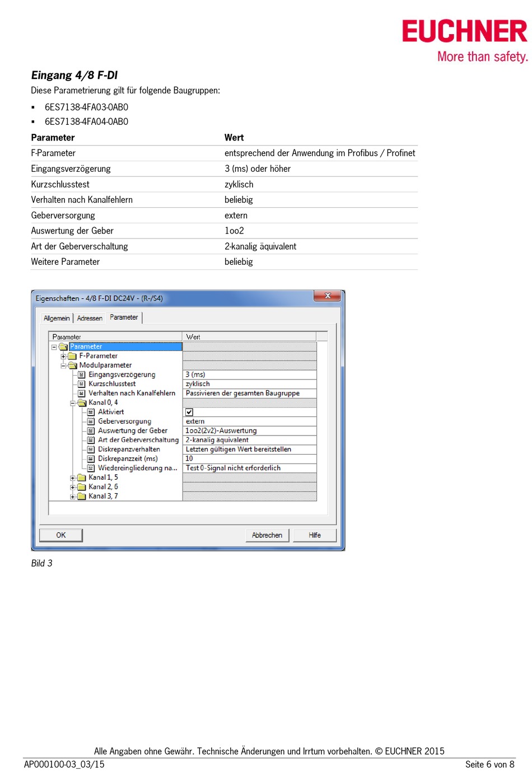Click the Diskrepanzzeit (ms) sheet icon
This screenshot has width=532, height=772.
click(x=91, y=458)
